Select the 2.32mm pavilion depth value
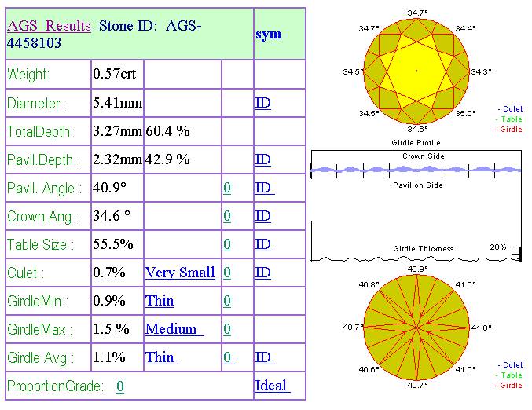532x410 pixels. click(117, 159)
